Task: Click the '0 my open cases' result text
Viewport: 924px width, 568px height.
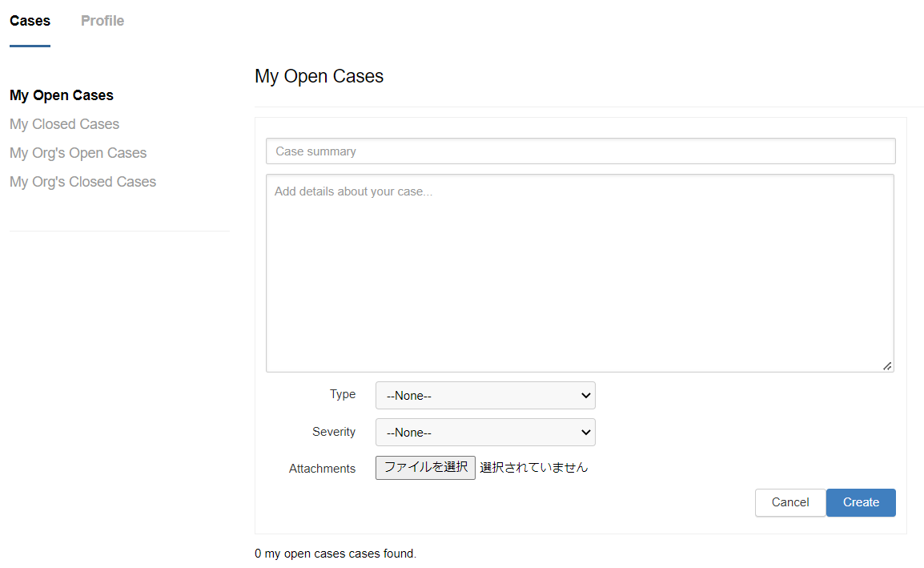Action: (x=335, y=554)
